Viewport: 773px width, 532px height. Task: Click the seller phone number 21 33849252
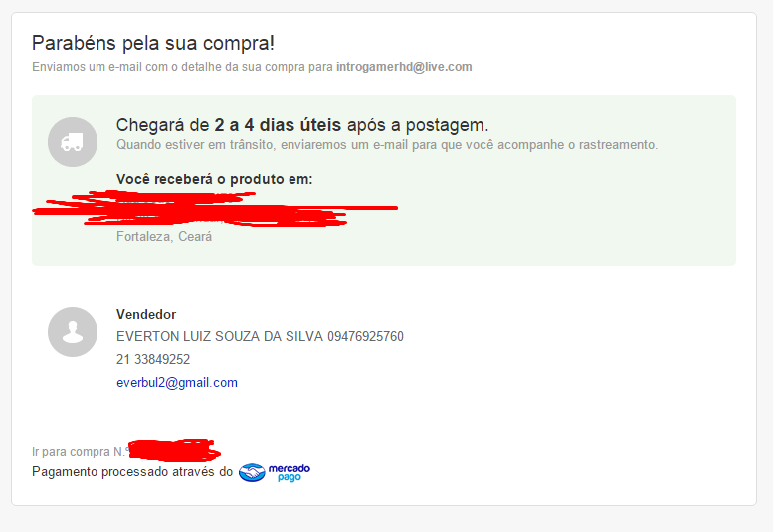click(153, 360)
